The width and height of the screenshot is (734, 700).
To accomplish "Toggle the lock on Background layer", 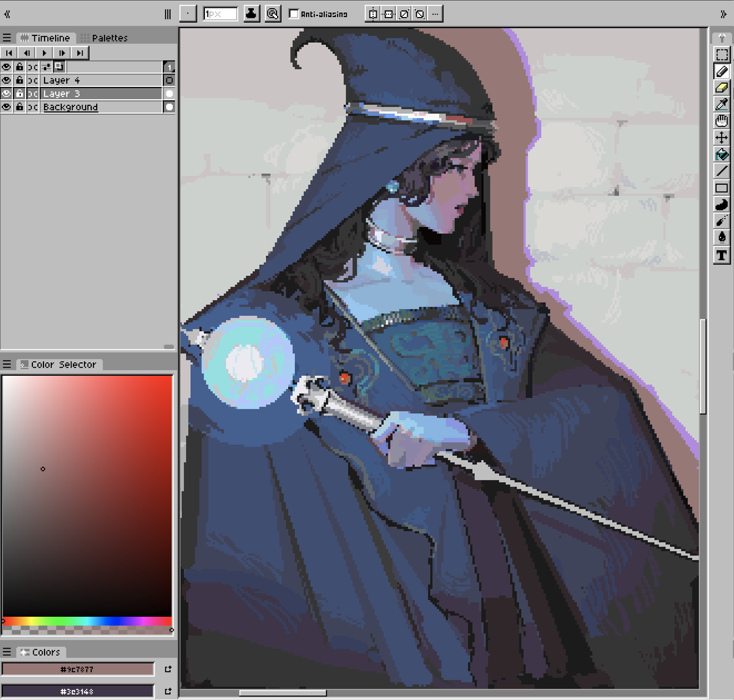I will tap(20, 107).
